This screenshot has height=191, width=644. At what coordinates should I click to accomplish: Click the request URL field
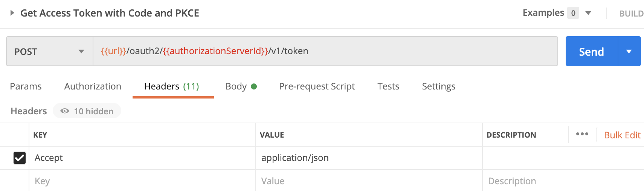325,51
